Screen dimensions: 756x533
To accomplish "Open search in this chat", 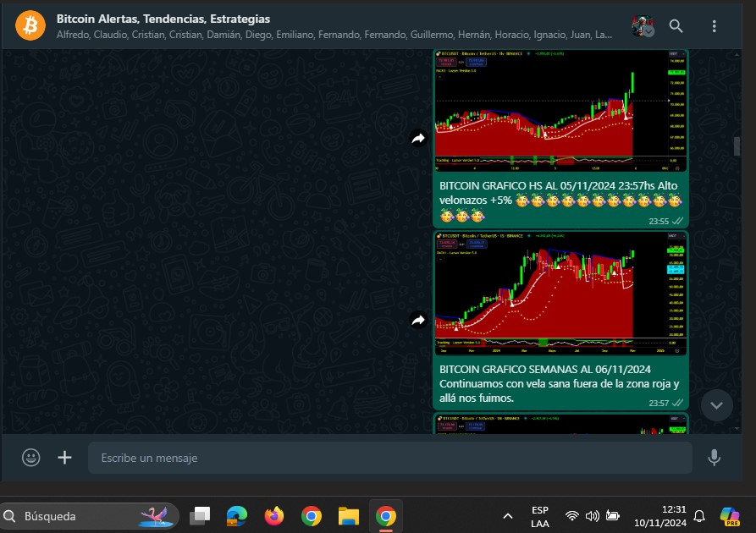I will click(x=676, y=26).
